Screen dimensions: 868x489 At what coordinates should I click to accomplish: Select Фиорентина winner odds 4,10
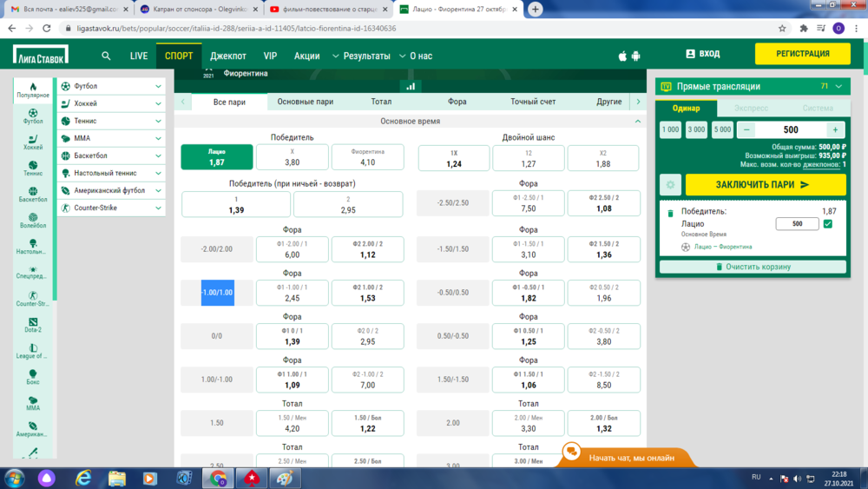(367, 157)
